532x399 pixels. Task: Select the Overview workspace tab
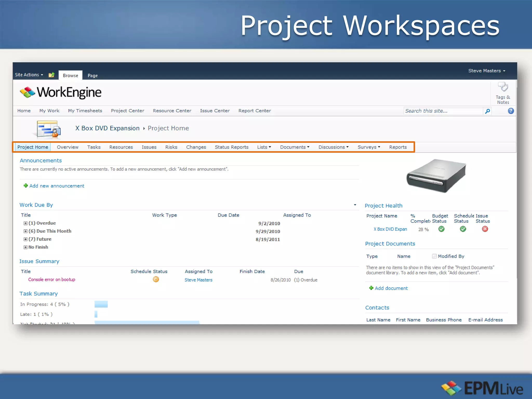point(68,147)
